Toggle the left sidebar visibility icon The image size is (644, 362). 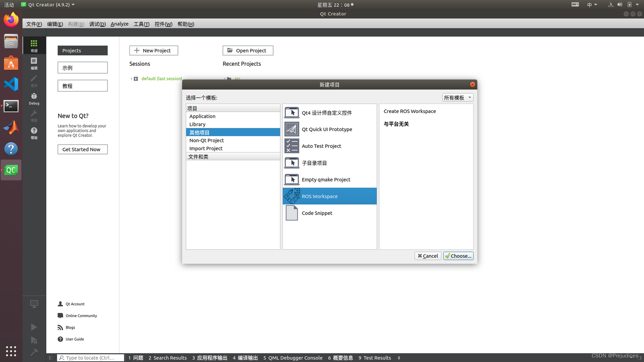(51, 357)
